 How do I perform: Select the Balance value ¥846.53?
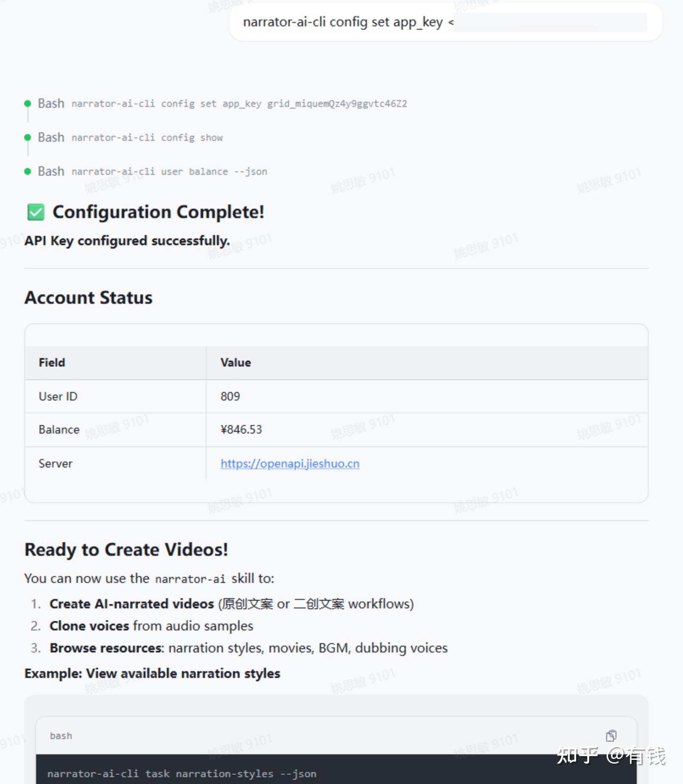[x=241, y=429]
